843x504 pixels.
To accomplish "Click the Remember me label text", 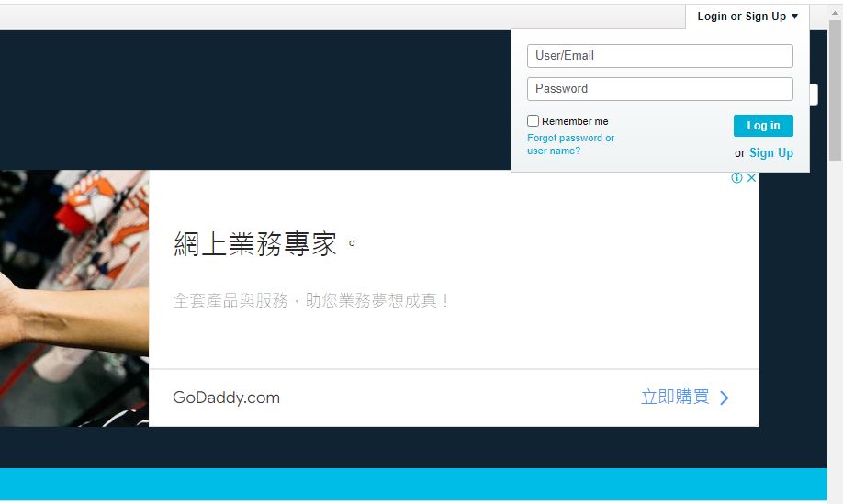I will (x=575, y=121).
